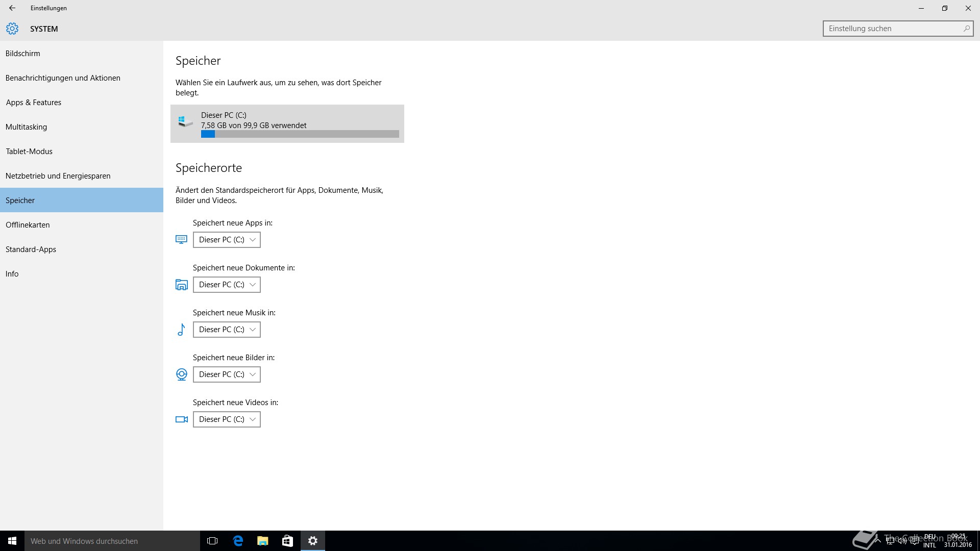Open the Windows Start menu
Image resolution: width=980 pixels, height=551 pixels.
(x=12, y=541)
